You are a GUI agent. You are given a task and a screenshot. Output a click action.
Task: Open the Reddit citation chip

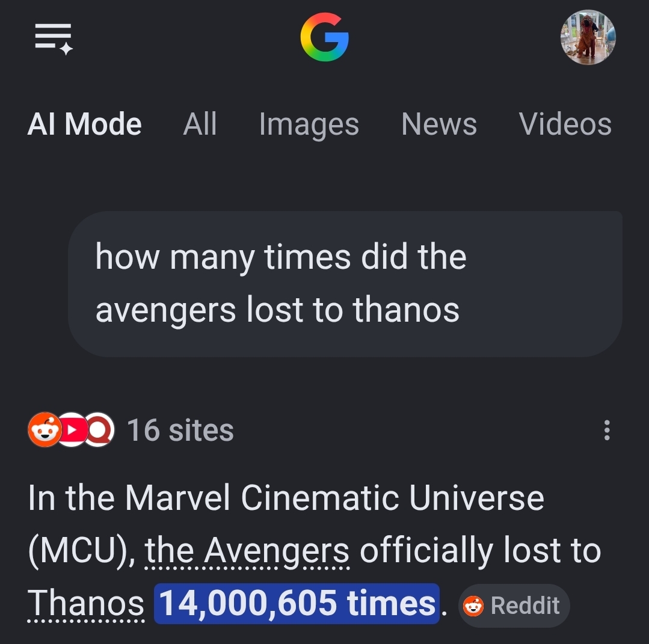pos(514,606)
